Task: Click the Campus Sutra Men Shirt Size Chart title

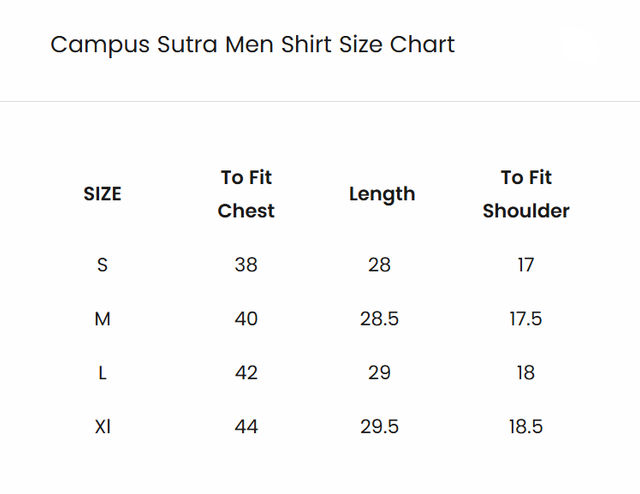Action: 252,45
